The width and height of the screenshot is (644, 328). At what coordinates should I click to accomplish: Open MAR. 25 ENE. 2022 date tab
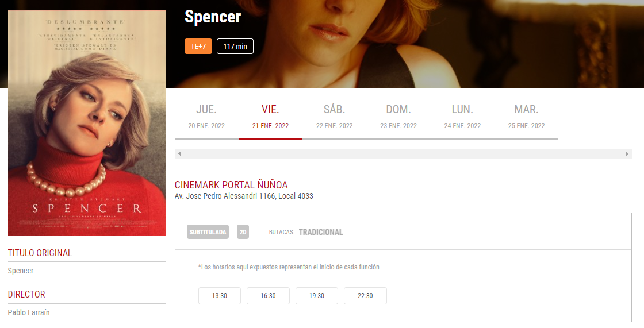pyautogui.click(x=527, y=117)
